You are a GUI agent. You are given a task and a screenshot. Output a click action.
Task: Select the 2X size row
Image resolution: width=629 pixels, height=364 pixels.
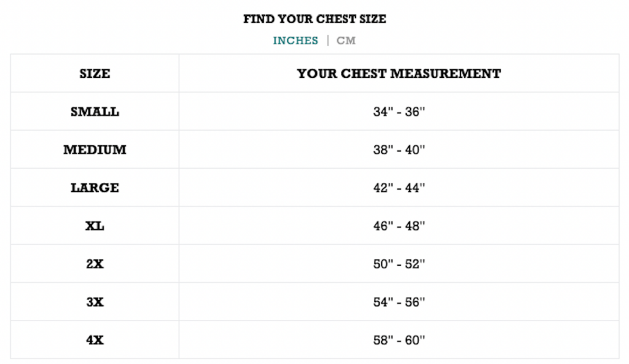(93, 264)
